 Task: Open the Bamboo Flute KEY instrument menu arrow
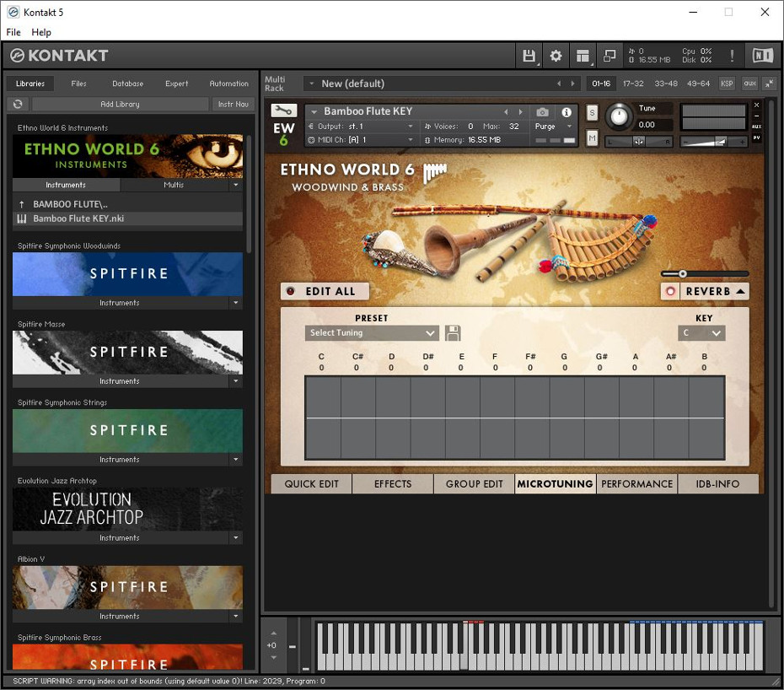click(x=314, y=112)
